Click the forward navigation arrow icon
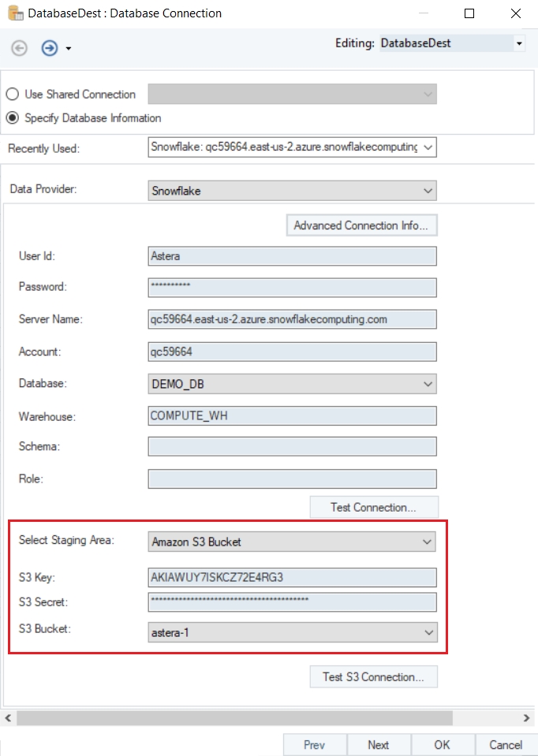This screenshot has height=756, width=538. [x=50, y=48]
